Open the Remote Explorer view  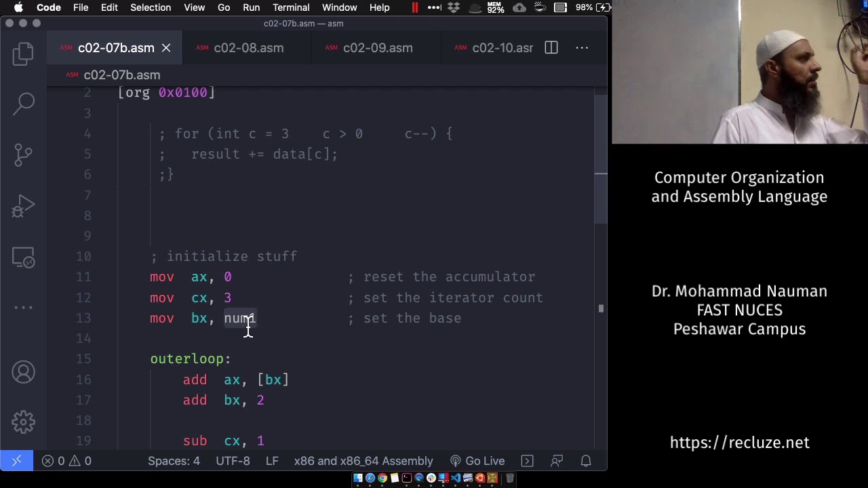(23, 258)
